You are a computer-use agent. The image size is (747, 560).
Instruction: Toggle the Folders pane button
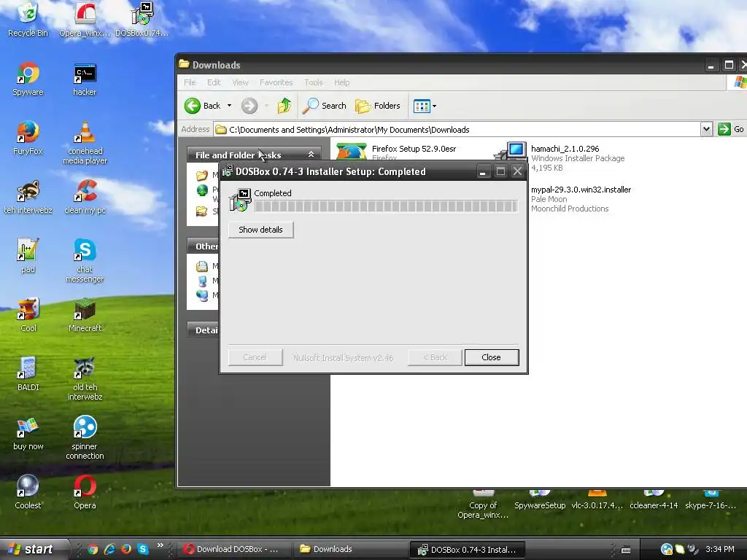point(378,106)
